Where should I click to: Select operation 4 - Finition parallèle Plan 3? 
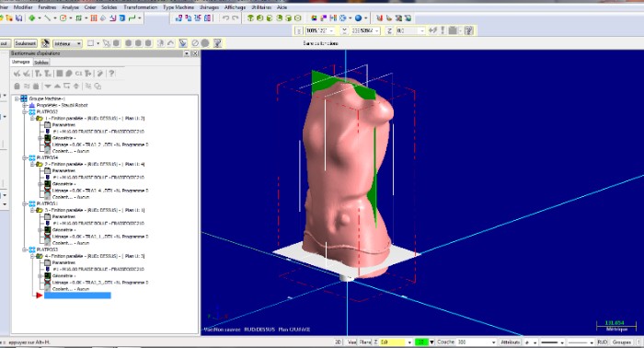coord(95,256)
